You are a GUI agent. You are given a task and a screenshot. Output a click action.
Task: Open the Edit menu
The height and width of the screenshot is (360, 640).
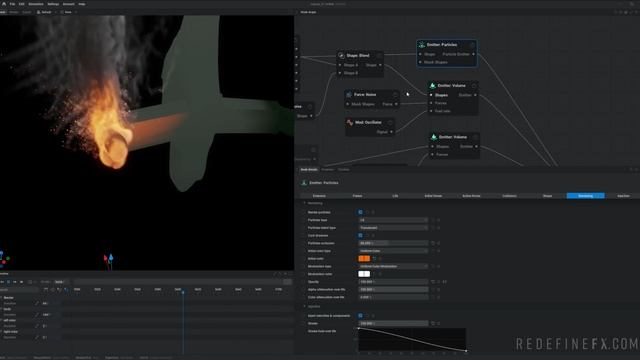pyautogui.click(x=22, y=4)
